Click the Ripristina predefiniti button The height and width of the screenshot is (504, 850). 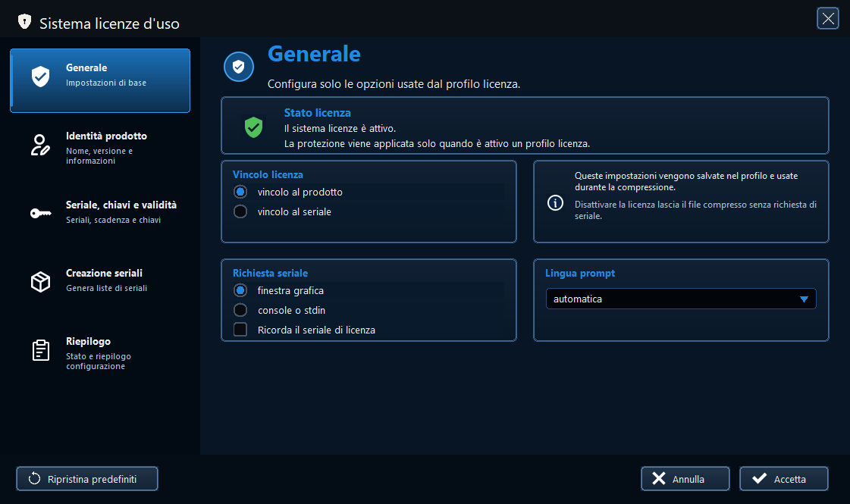[87, 478]
